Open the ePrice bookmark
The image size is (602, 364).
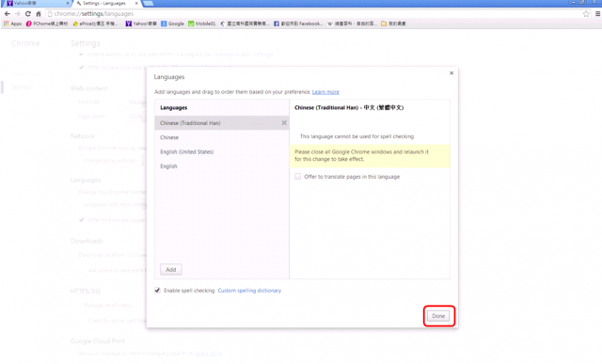point(95,24)
